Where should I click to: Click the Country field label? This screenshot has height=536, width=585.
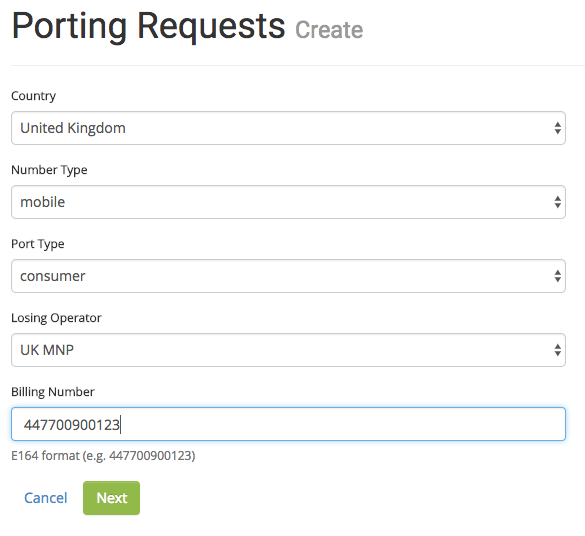(34, 96)
